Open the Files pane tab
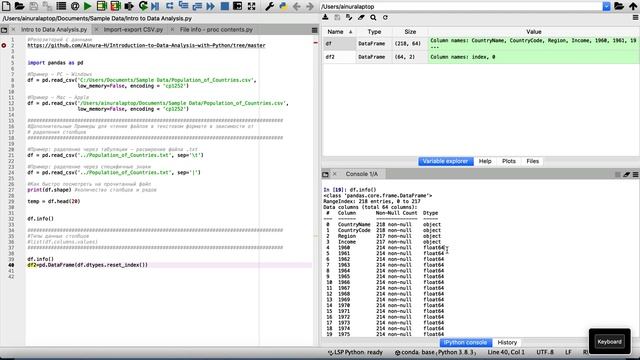 (x=533, y=161)
